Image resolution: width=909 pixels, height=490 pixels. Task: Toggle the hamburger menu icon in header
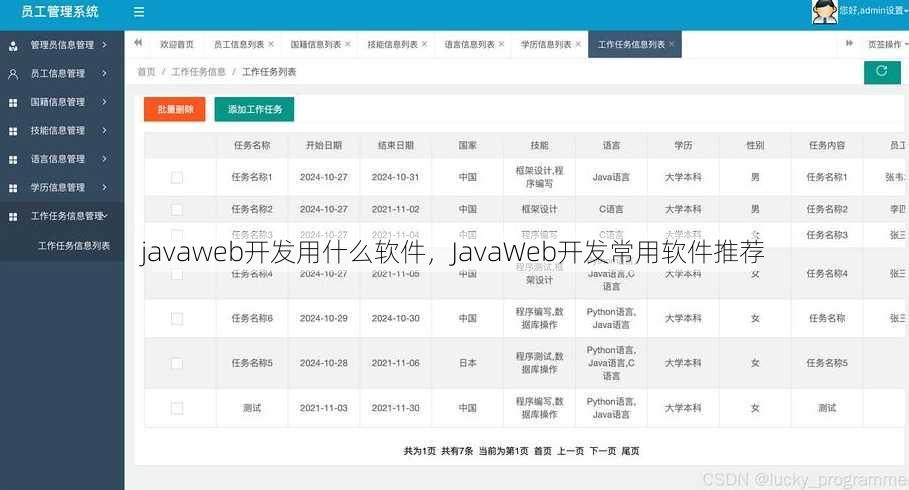(x=139, y=12)
